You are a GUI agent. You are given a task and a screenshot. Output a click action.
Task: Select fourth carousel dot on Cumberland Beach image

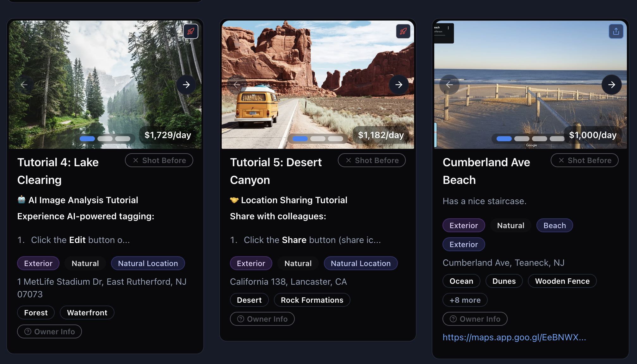pyautogui.click(x=557, y=138)
